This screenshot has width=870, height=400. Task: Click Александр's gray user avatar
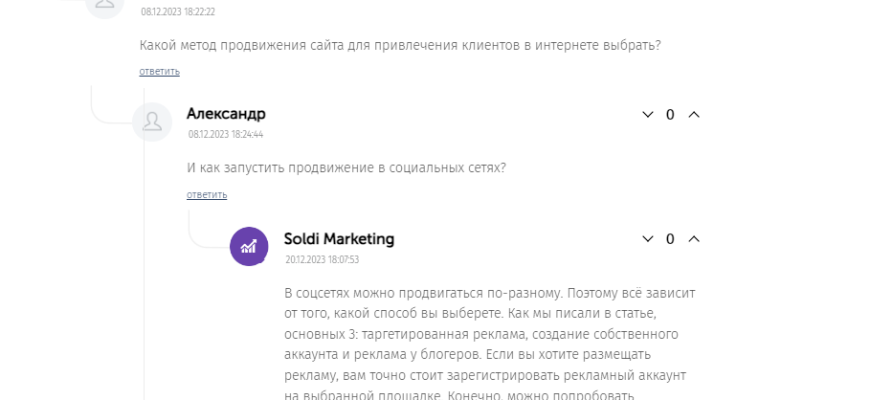152,122
